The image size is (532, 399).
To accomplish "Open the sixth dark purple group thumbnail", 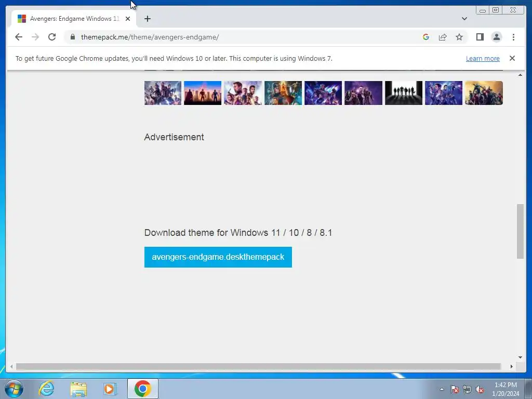I will [363, 93].
